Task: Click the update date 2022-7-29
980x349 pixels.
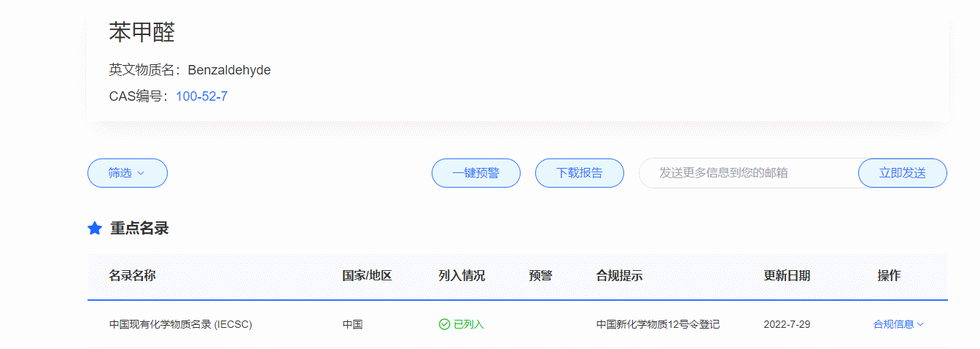Action: tap(787, 324)
